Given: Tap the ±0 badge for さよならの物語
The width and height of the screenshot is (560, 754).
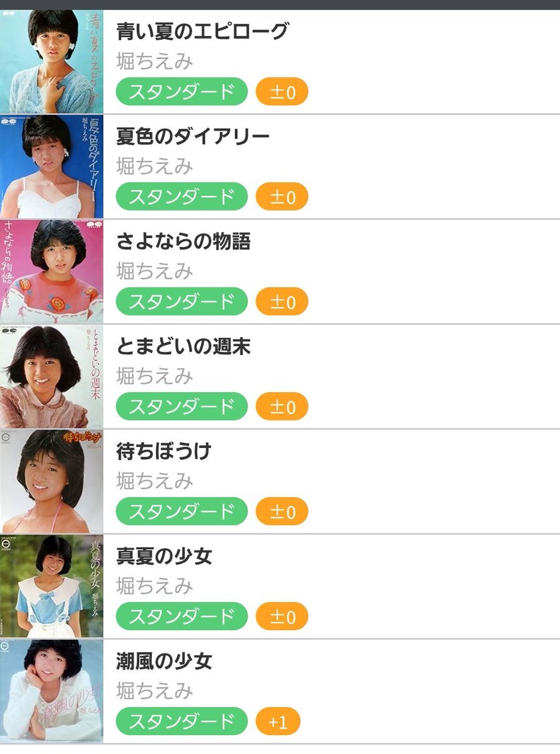Looking at the screenshot, I should [282, 302].
